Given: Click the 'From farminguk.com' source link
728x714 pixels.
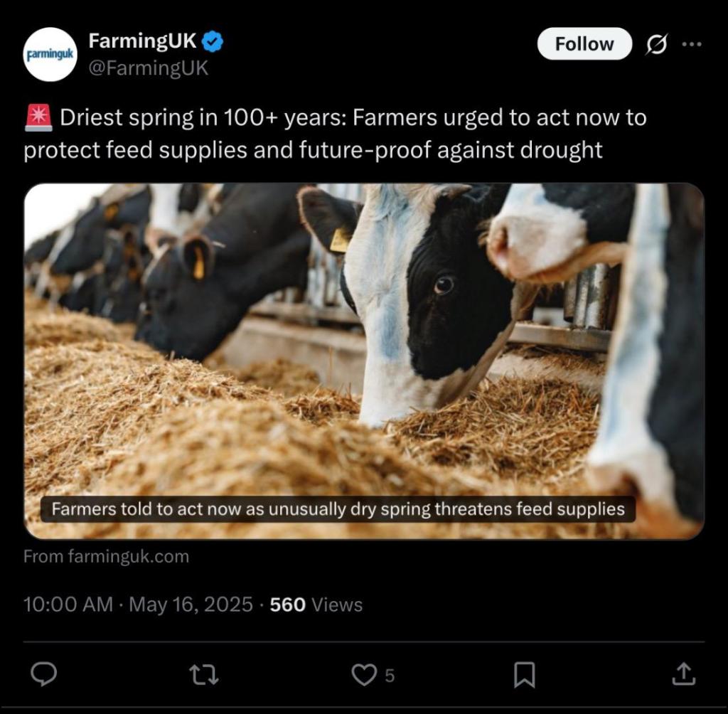Looking at the screenshot, I should point(107,556).
